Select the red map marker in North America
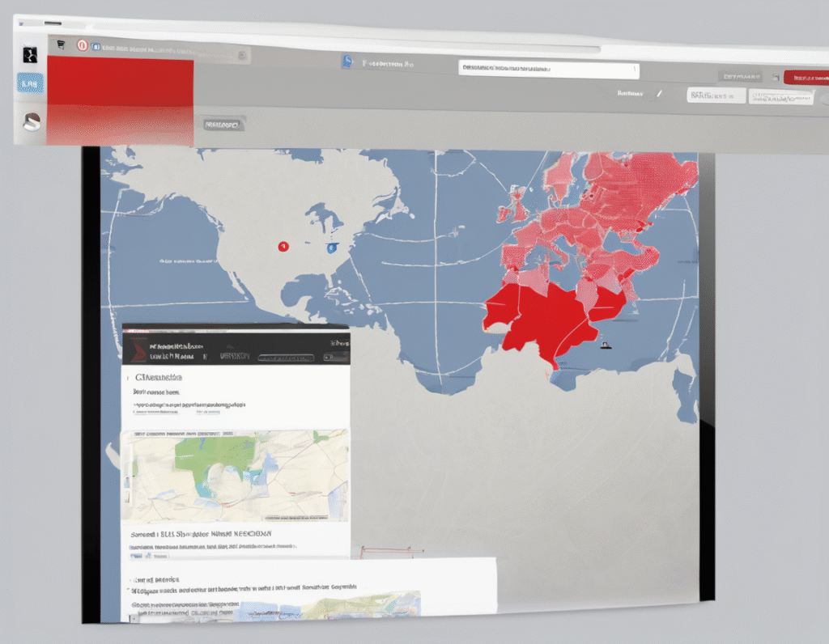Screen dimensions: 829x644 283,245
